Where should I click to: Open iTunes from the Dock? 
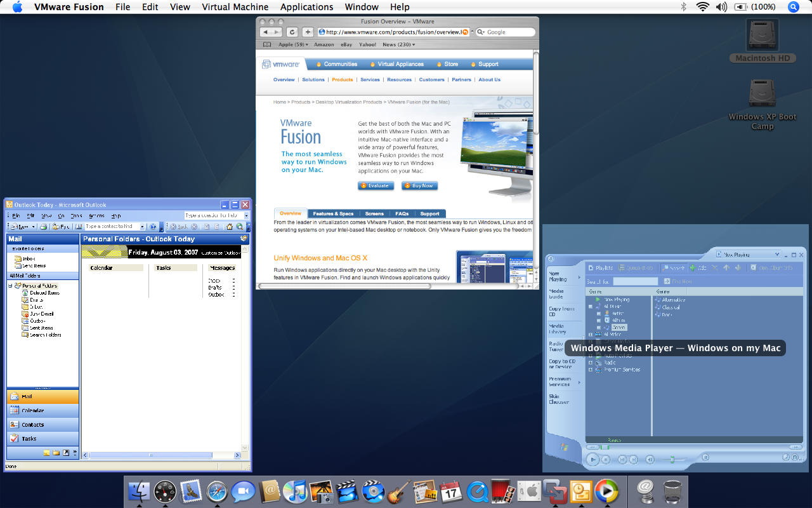pyautogui.click(x=295, y=491)
